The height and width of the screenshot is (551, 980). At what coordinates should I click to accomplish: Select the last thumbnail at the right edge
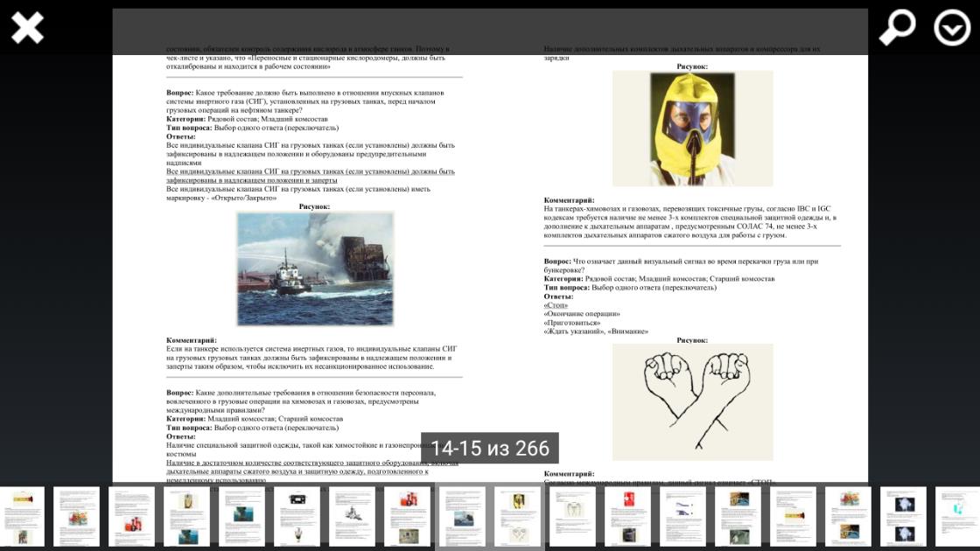(957, 517)
